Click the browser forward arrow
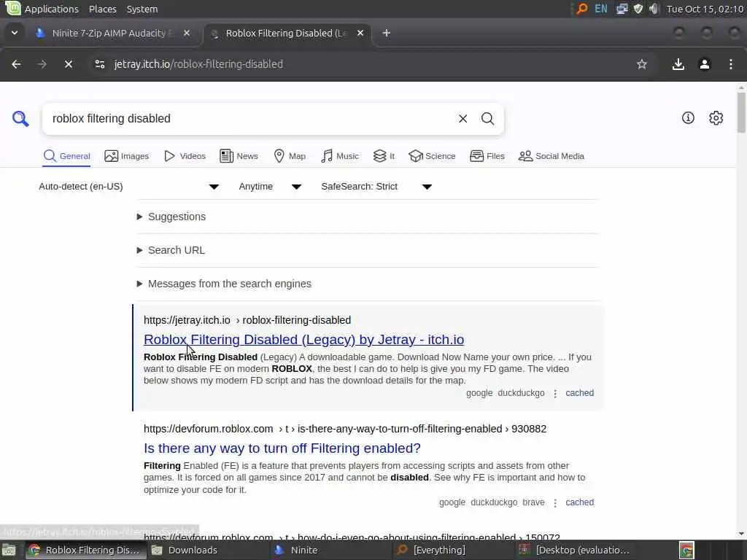747x560 pixels. tap(42, 64)
